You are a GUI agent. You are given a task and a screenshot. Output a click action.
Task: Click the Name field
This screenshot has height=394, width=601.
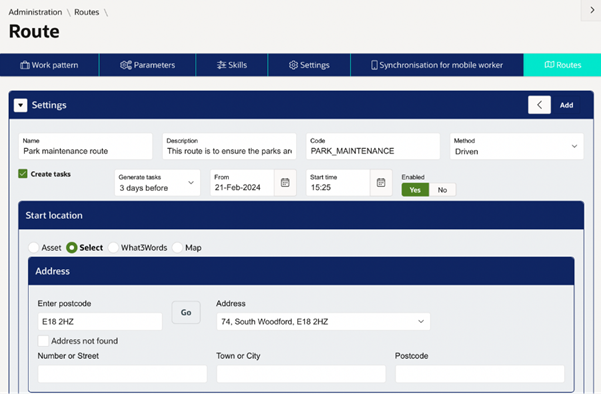(x=85, y=146)
